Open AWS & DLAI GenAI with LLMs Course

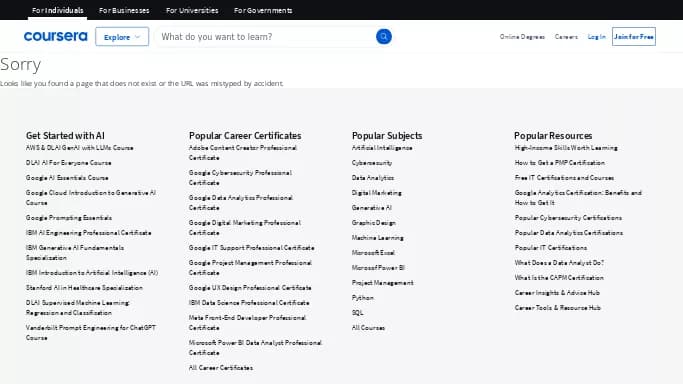coord(79,148)
